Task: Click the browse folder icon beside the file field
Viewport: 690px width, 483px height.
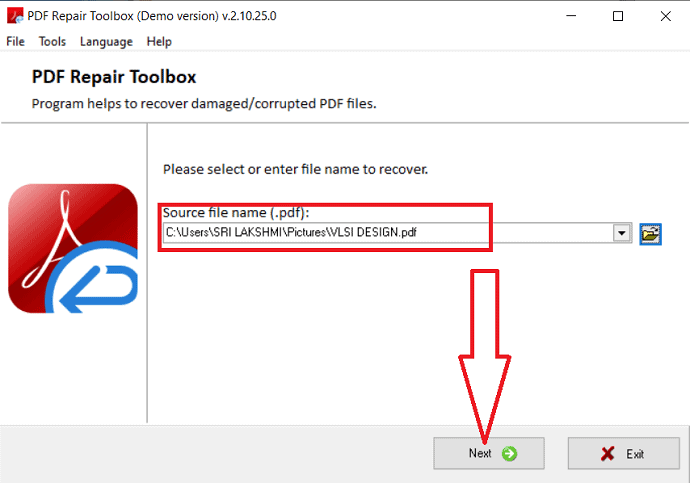Action: [651, 234]
